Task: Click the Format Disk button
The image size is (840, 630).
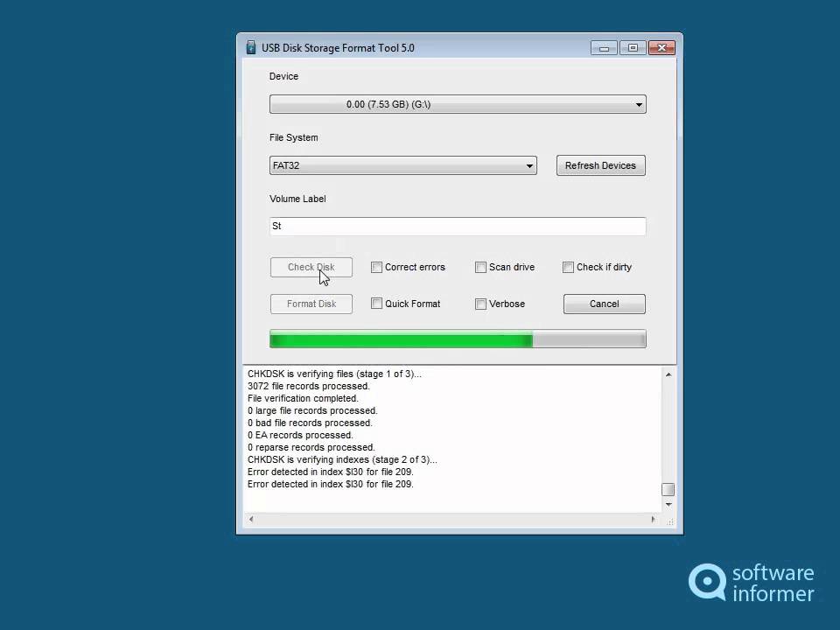Action: 311,304
